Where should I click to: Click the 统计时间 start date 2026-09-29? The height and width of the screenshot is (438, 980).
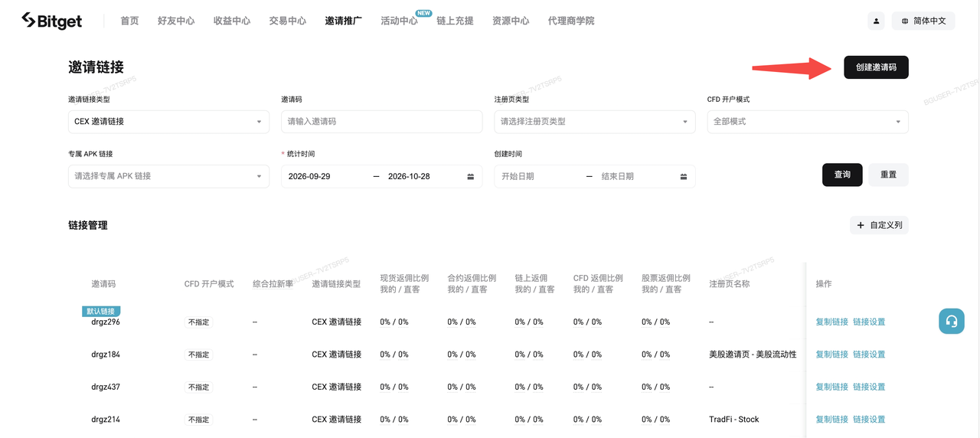pos(309,176)
